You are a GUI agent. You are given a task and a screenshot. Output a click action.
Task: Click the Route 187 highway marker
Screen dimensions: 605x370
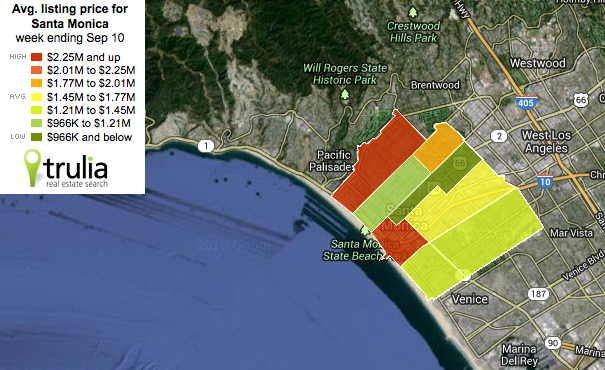click(538, 294)
